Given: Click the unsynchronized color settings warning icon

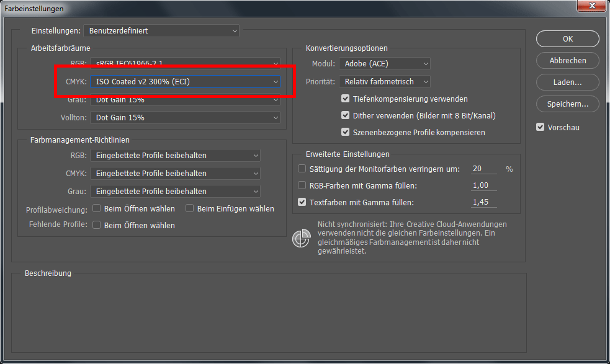Looking at the screenshot, I should click(x=302, y=239).
